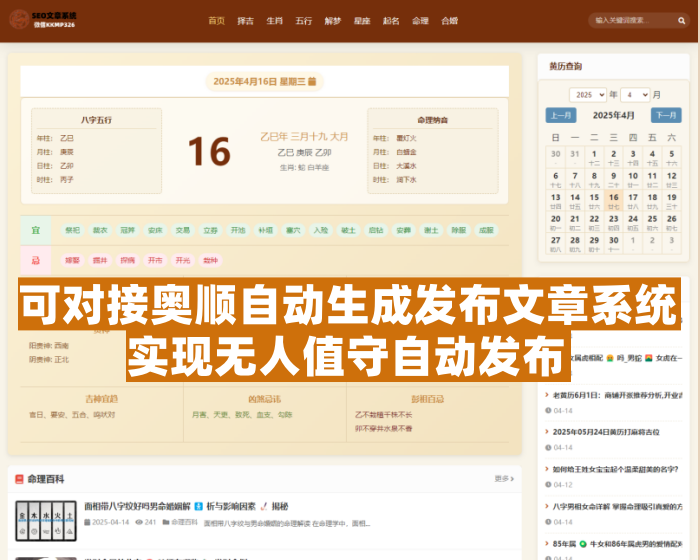
Task: Open the 起名 menu item
Action: [x=391, y=21]
